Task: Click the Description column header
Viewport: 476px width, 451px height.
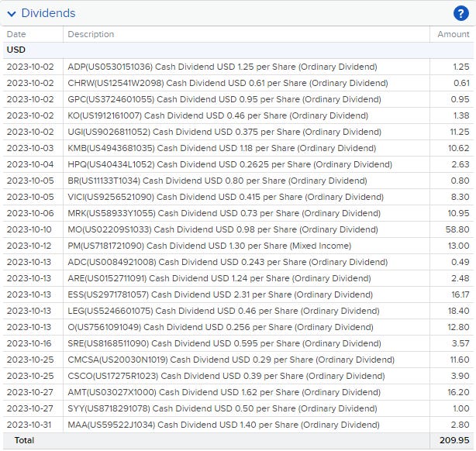Action: (x=91, y=34)
